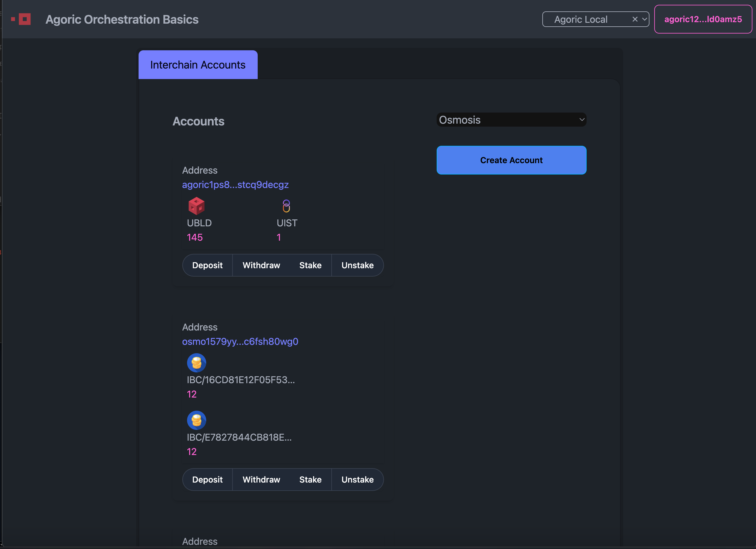Click the Agoric Orchestration Basics title
The width and height of the screenshot is (756, 549).
pyautogui.click(x=122, y=19)
